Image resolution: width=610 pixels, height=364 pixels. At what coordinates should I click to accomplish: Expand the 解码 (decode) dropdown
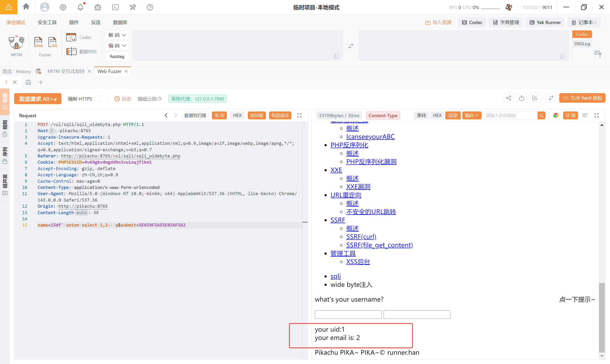117,35
